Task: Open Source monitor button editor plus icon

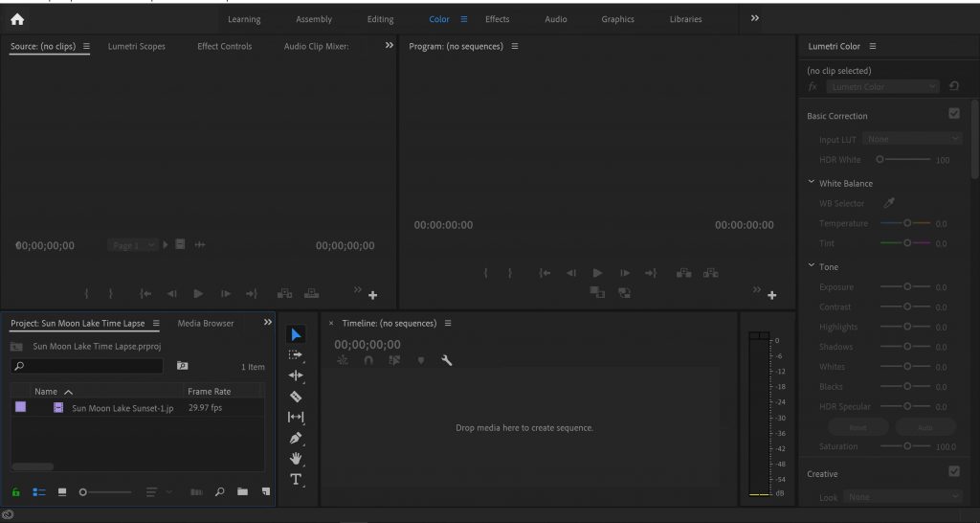Action: pos(372,295)
